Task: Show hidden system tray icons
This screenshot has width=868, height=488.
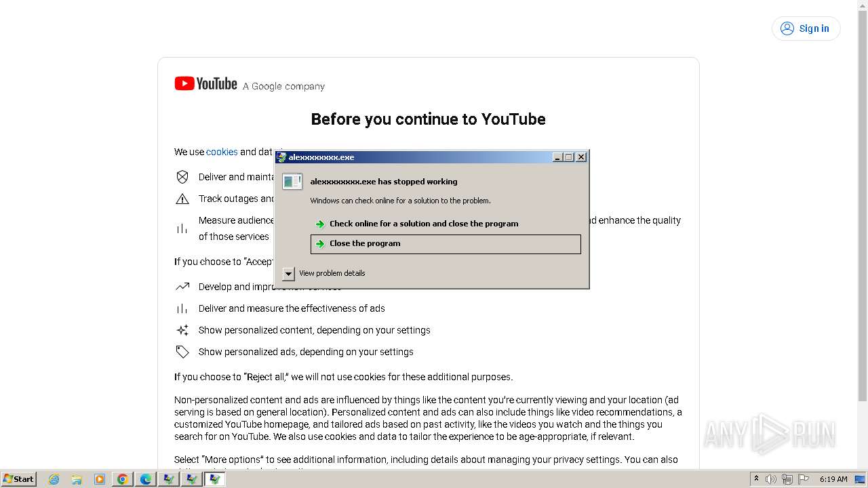Action: pyautogui.click(x=756, y=479)
